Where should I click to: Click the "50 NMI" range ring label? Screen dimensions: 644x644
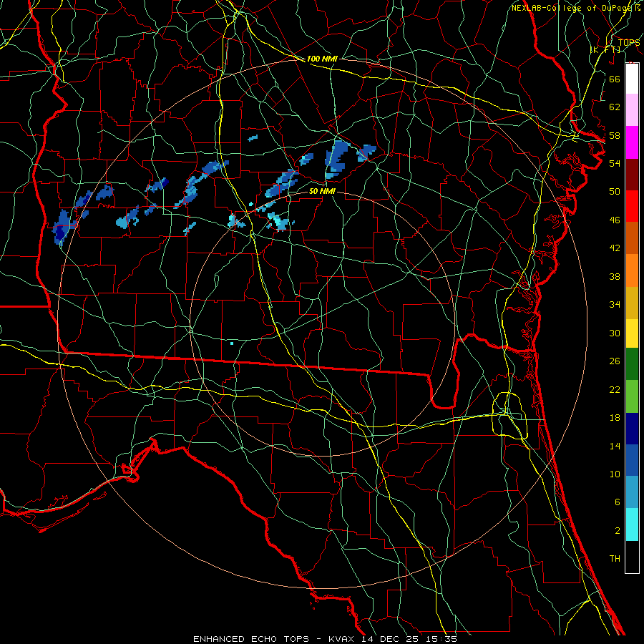click(x=322, y=191)
